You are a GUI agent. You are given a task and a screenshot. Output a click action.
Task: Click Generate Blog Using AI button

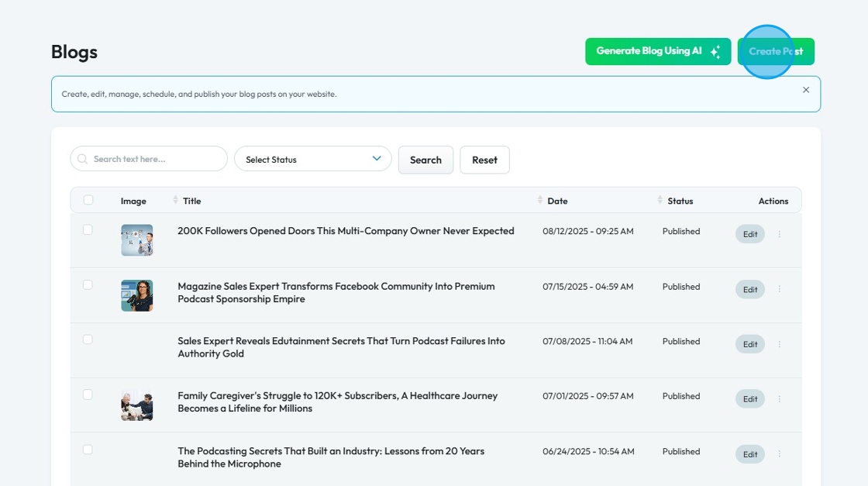(657, 51)
